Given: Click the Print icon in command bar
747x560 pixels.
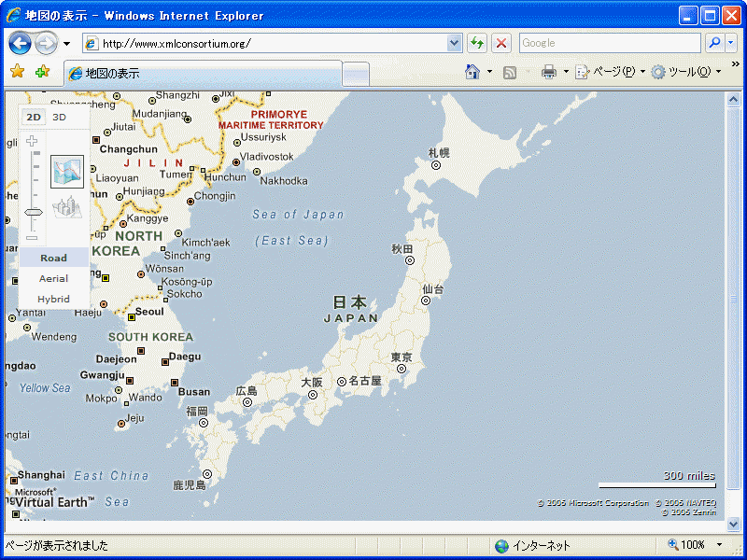Looking at the screenshot, I should coord(549,72).
